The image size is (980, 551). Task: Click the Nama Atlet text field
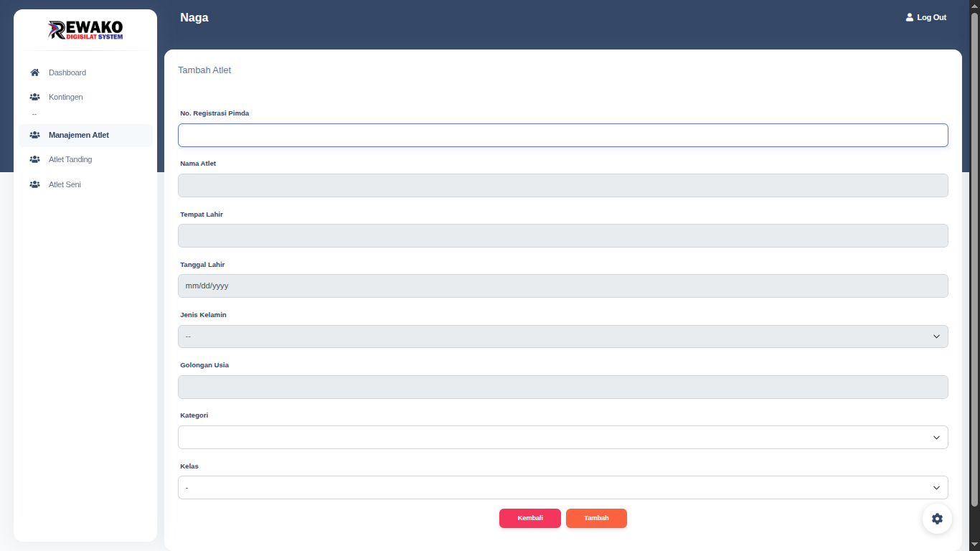pyautogui.click(x=562, y=185)
